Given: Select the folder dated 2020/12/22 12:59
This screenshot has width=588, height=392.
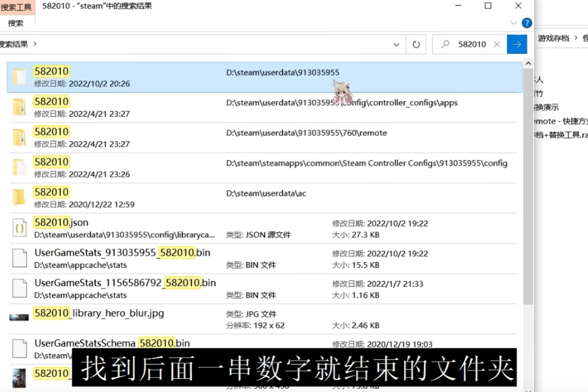Looking at the screenshot, I should tap(263, 198).
